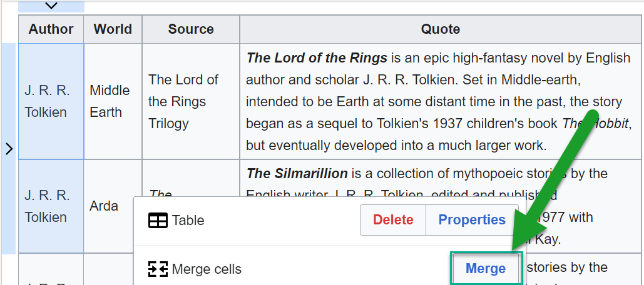Select the Arda cell
The image size is (644, 285).
[x=103, y=206]
